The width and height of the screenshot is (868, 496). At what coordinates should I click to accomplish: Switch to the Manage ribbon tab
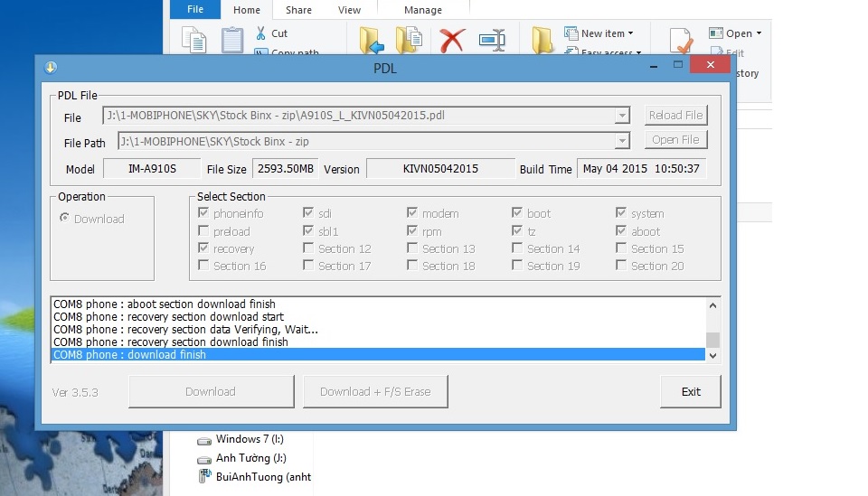[423, 10]
